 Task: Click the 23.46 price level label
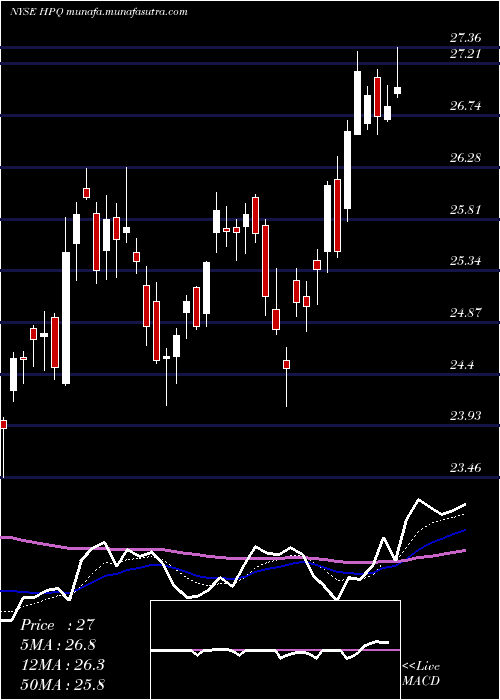[465, 468]
